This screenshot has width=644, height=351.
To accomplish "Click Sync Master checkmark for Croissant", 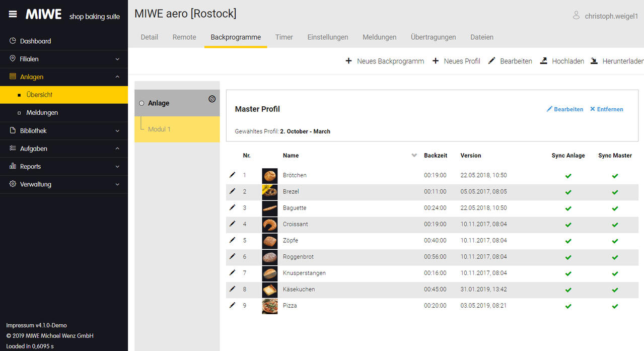I will pos(615,225).
